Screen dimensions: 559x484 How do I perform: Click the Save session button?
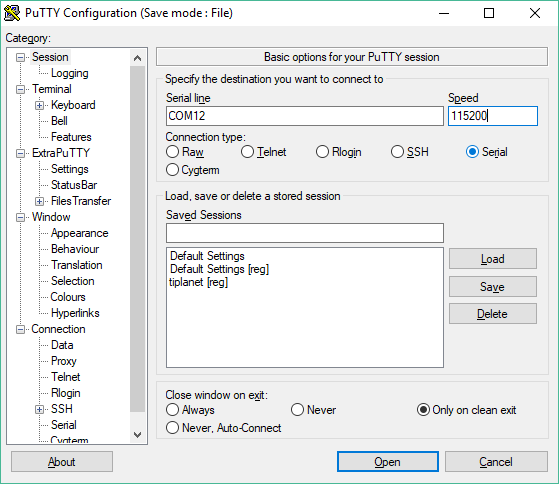click(x=493, y=287)
